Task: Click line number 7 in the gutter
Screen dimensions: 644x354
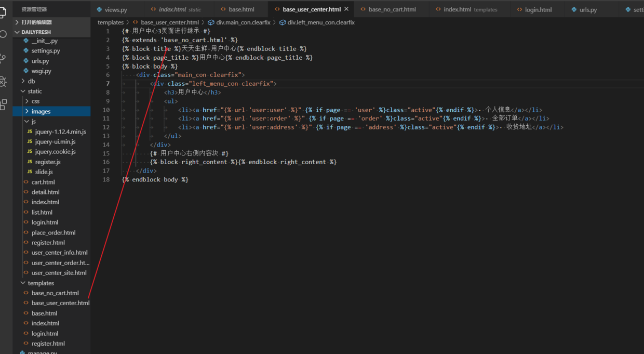Action: click(x=108, y=83)
